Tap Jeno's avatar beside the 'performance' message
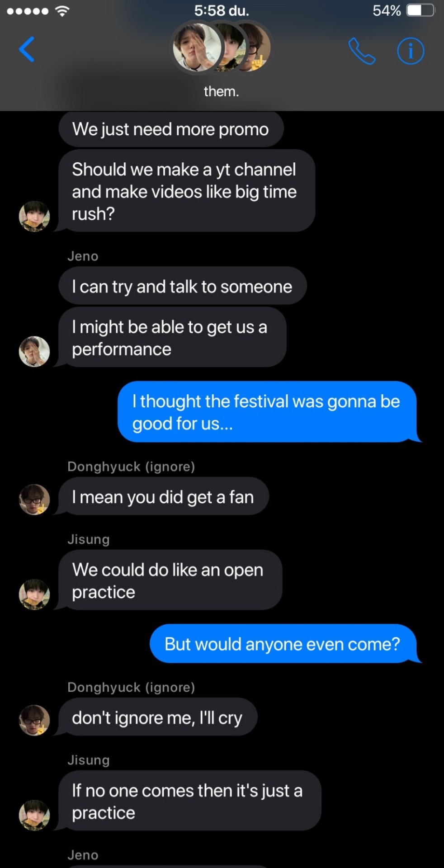Screen dimensions: 444x868 (34, 351)
